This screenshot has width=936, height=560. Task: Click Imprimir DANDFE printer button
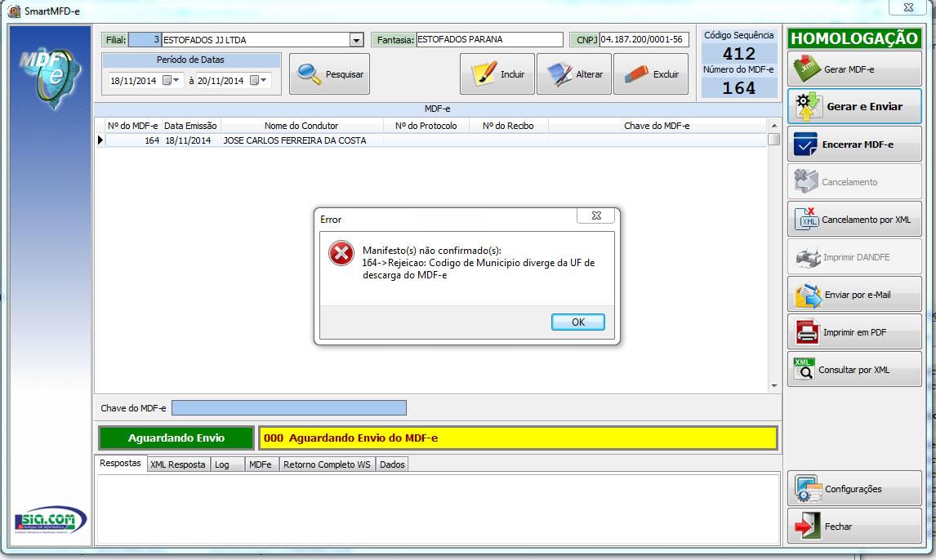pos(854,257)
